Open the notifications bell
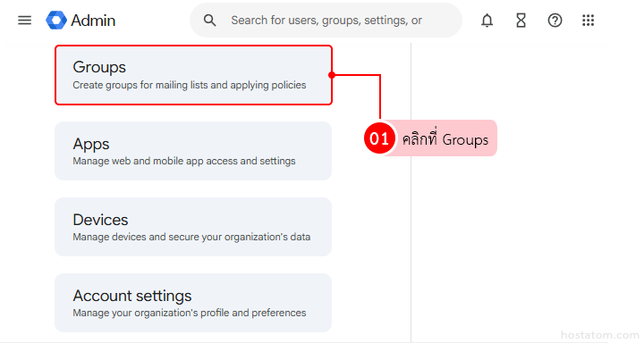The width and height of the screenshot is (644, 343). click(x=487, y=21)
